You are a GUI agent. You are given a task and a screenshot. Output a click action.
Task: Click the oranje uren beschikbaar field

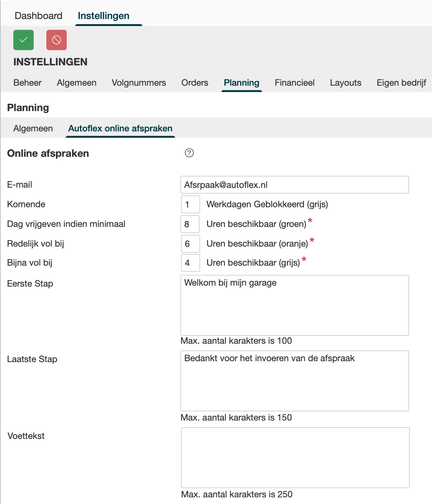tap(190, 244)
